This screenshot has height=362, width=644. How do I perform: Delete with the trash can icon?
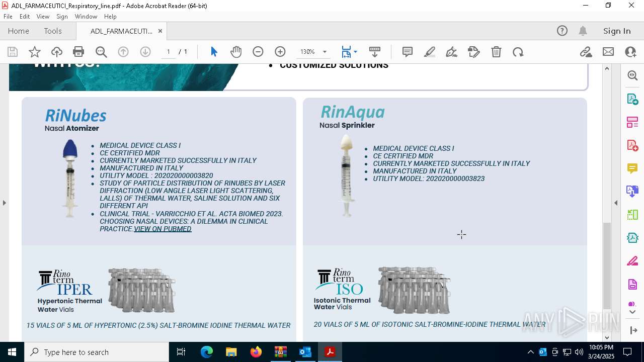(496, 52)
